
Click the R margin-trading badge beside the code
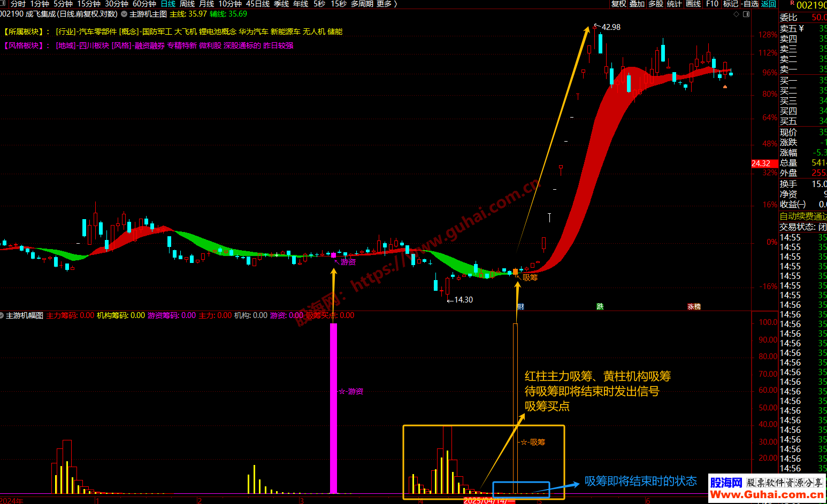coord(792,3)
